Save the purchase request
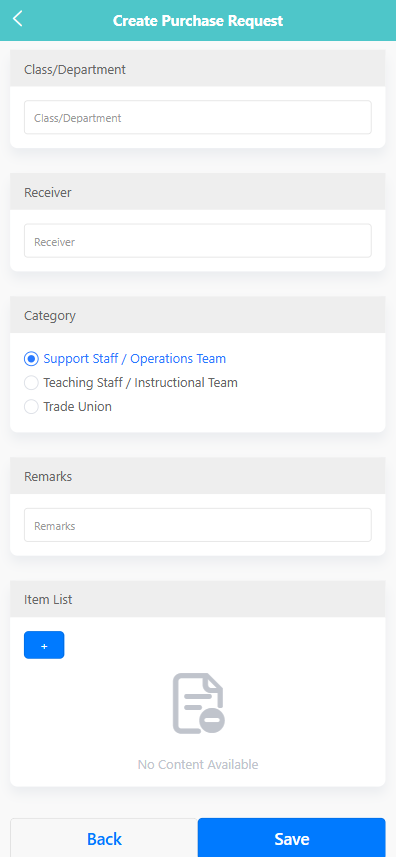 pos(292,838)
